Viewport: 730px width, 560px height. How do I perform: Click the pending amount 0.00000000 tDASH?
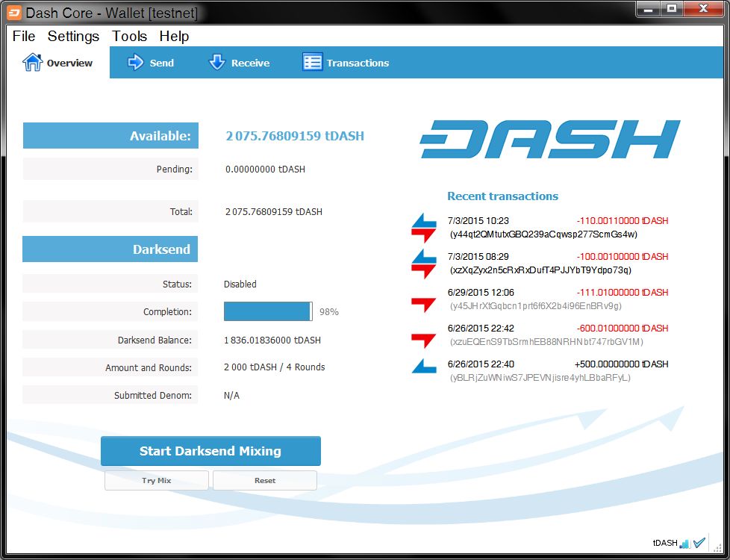266,169
